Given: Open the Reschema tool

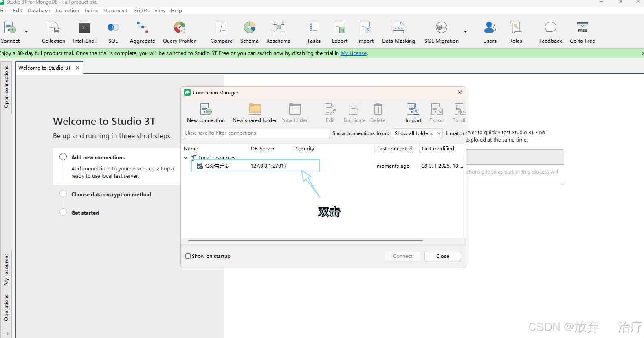Looking at the screenshot, I should click(x=279, y=28).
